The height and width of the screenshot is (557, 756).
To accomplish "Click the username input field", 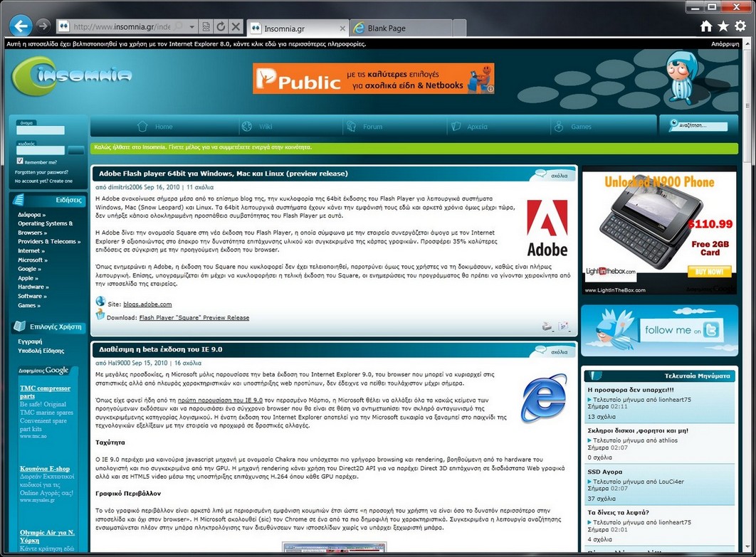I will (x=41, y=130).
